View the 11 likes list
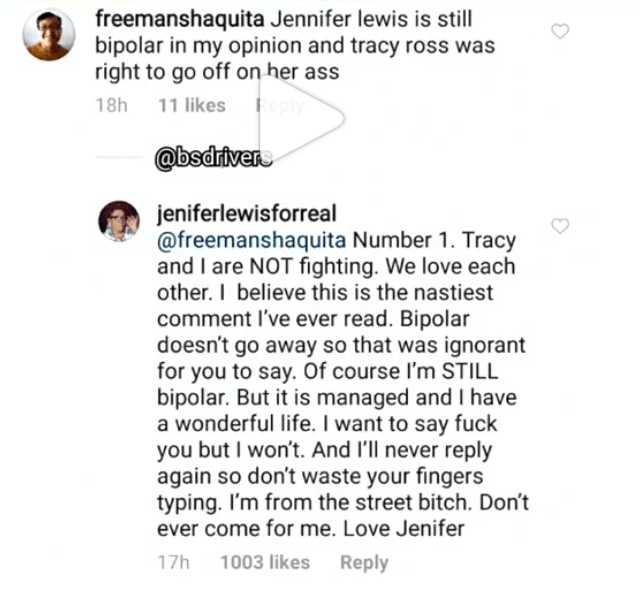Screen dimensions: 641x591 coord(192,105)
